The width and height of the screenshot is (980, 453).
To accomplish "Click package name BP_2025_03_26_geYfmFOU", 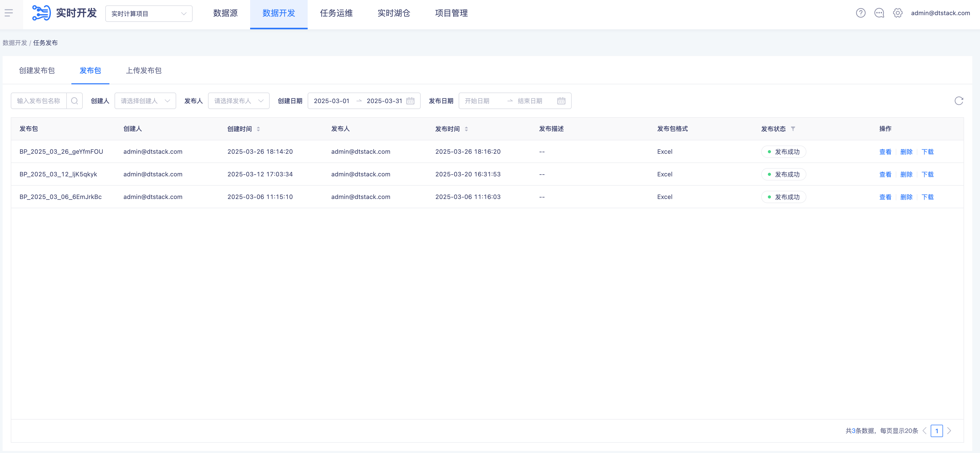I will [x=61, y=152].
